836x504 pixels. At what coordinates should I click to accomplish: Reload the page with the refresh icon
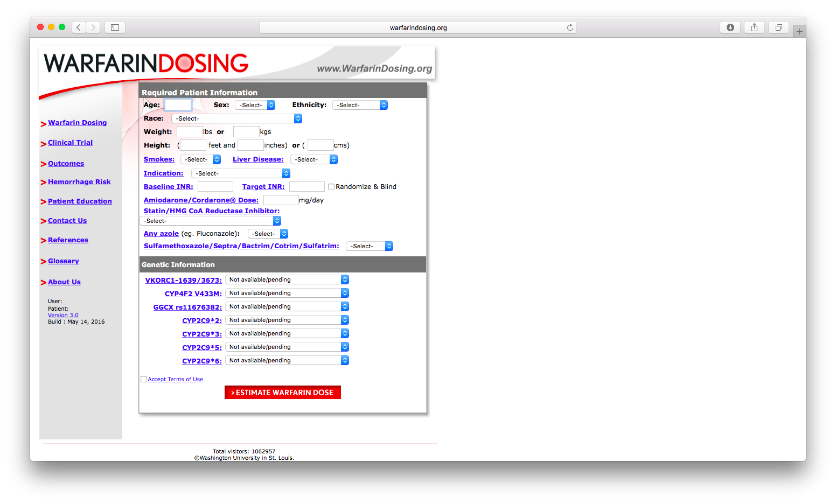[x=570, y=27]
